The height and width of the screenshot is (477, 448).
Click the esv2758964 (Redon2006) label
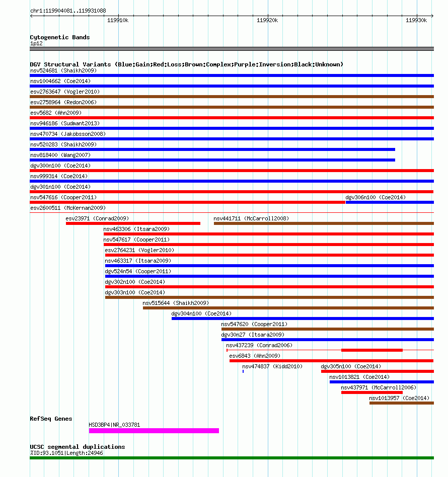click(63, 102)
